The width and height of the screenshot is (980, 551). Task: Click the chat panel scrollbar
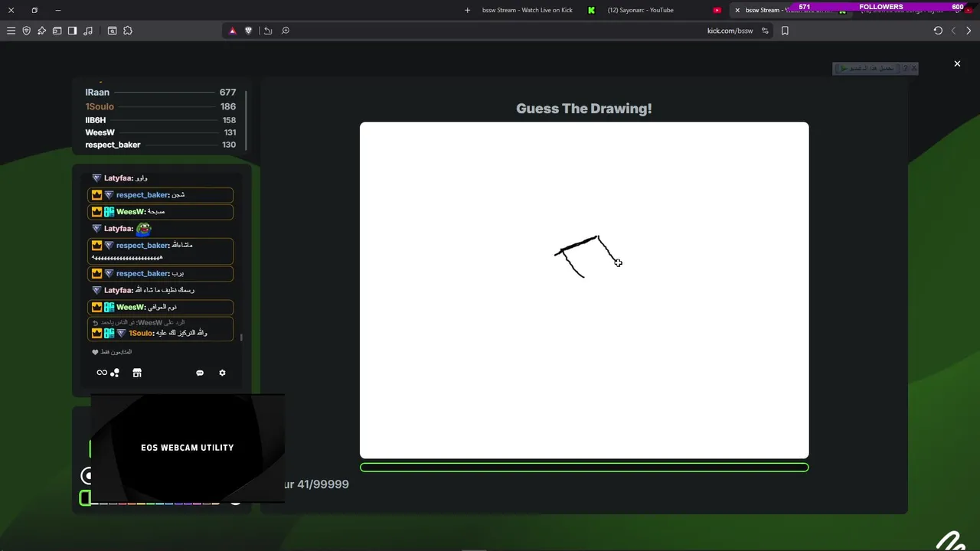pyautogui.click(x=241, y=337)
